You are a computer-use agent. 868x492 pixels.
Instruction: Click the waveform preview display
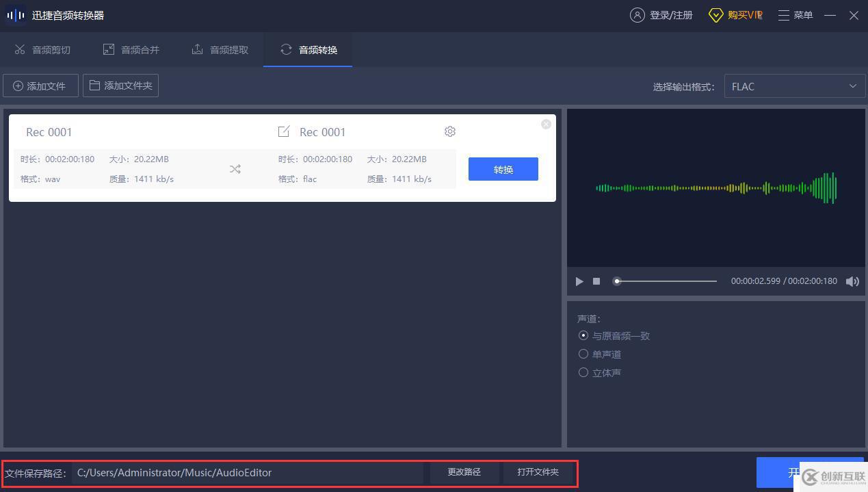[716, 187]
